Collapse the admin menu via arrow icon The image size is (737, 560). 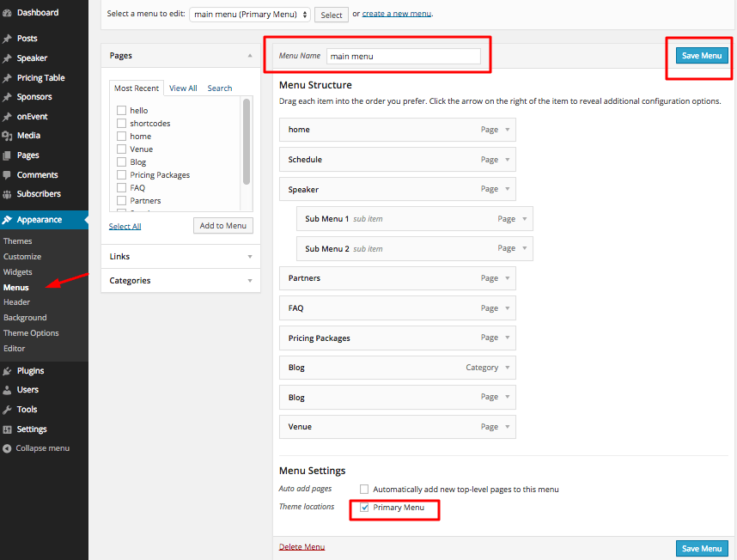[8, 448]
